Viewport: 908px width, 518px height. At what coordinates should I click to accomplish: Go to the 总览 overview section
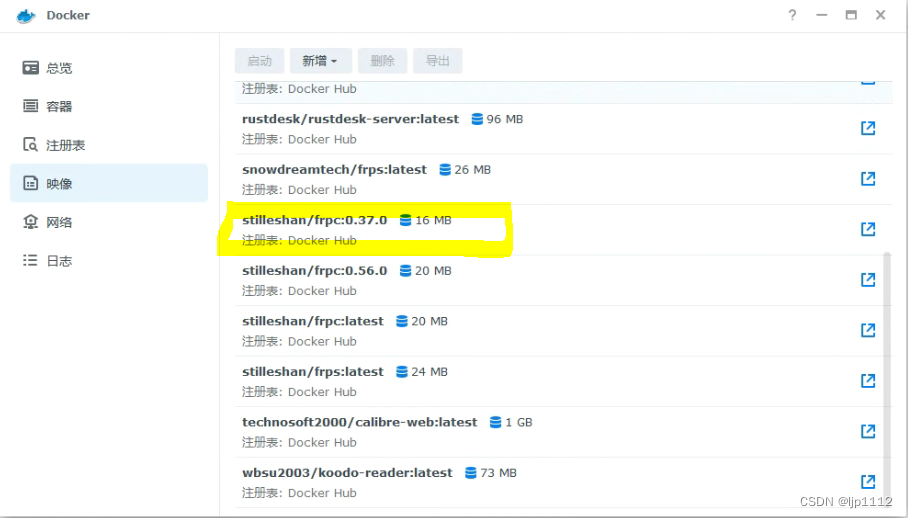109,68
